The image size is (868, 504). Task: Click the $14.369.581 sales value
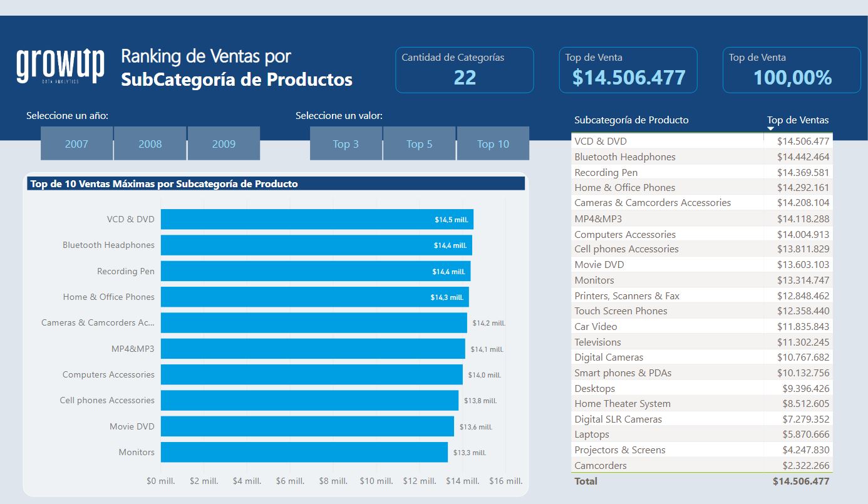(x=803, y=172)
